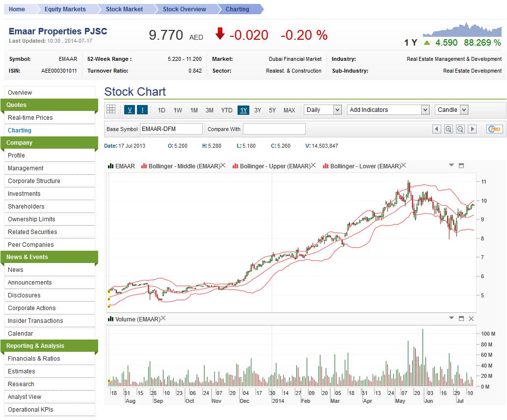Click the Compare With input field
This screenshot has width=507, height=420.
(274, 129)
